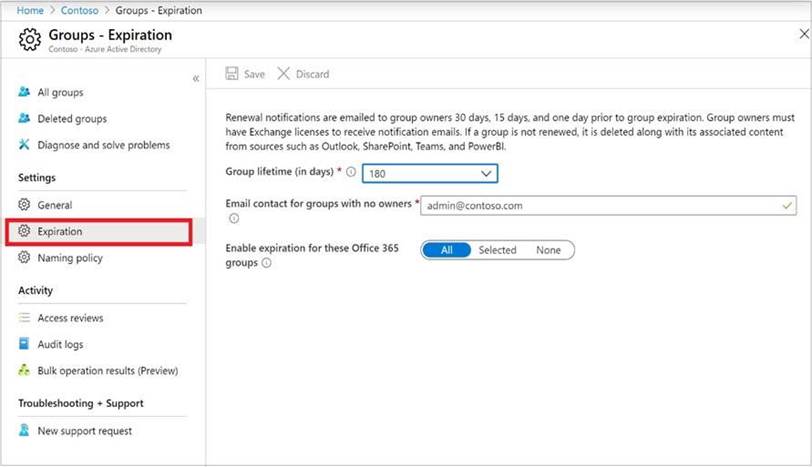Open the Naming policy settings page
This screenshot has height=467, width=812.
click(x=69, y=258)
